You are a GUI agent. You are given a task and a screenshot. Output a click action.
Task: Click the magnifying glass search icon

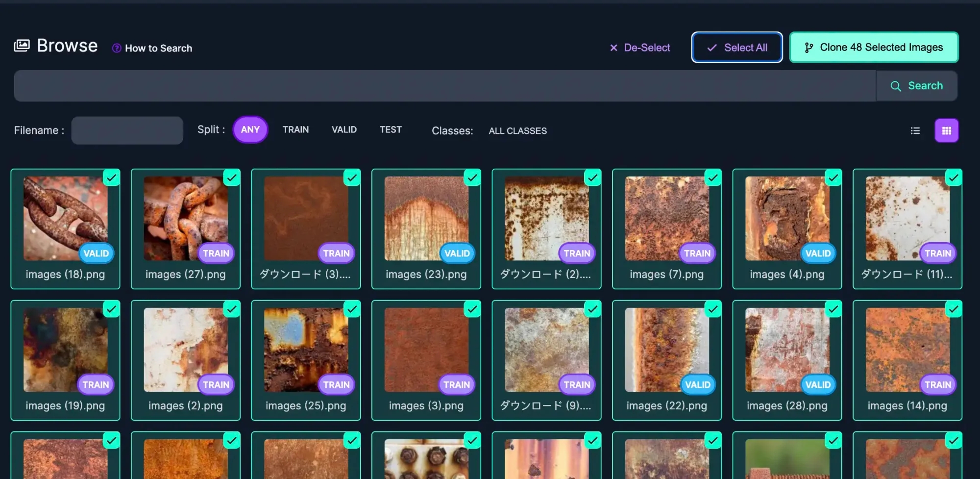coord(895,86)
